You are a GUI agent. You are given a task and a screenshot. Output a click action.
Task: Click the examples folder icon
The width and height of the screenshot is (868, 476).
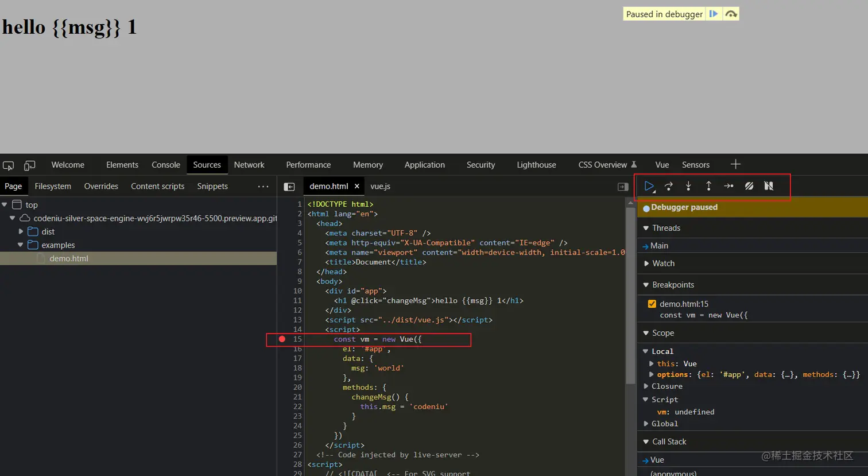pos(33,245)
